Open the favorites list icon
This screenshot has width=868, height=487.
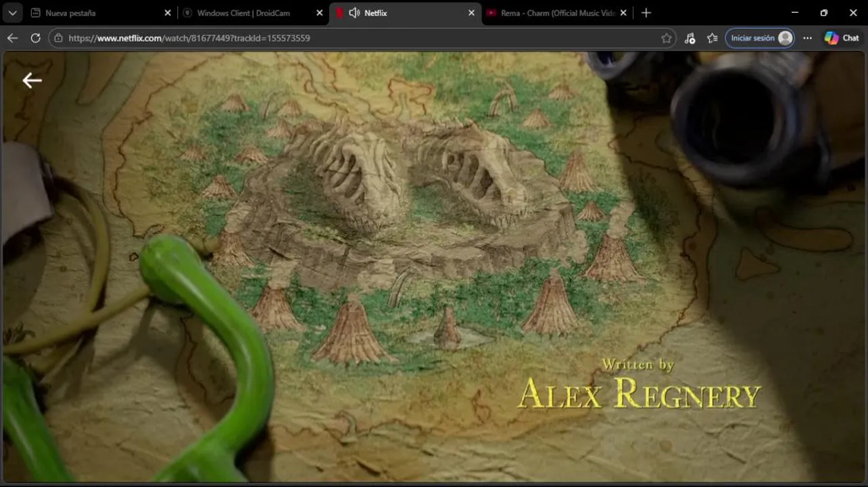coord(712,38)
